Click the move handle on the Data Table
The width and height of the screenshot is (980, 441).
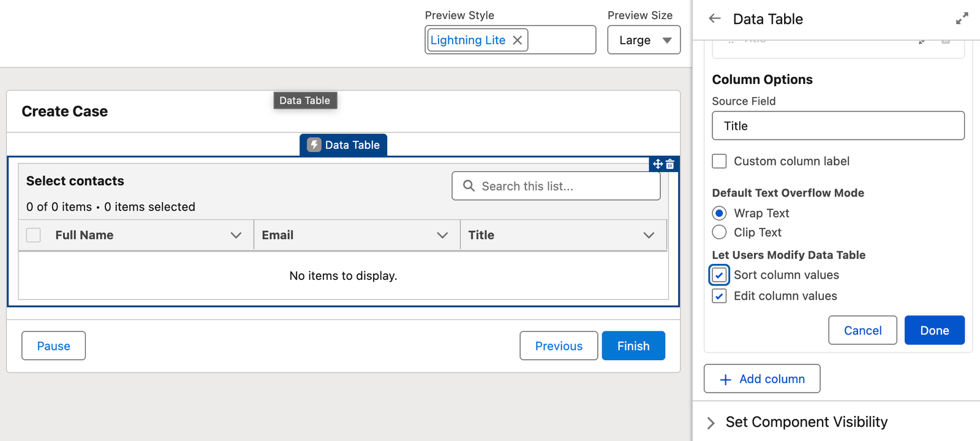click(x=657, y=164)
